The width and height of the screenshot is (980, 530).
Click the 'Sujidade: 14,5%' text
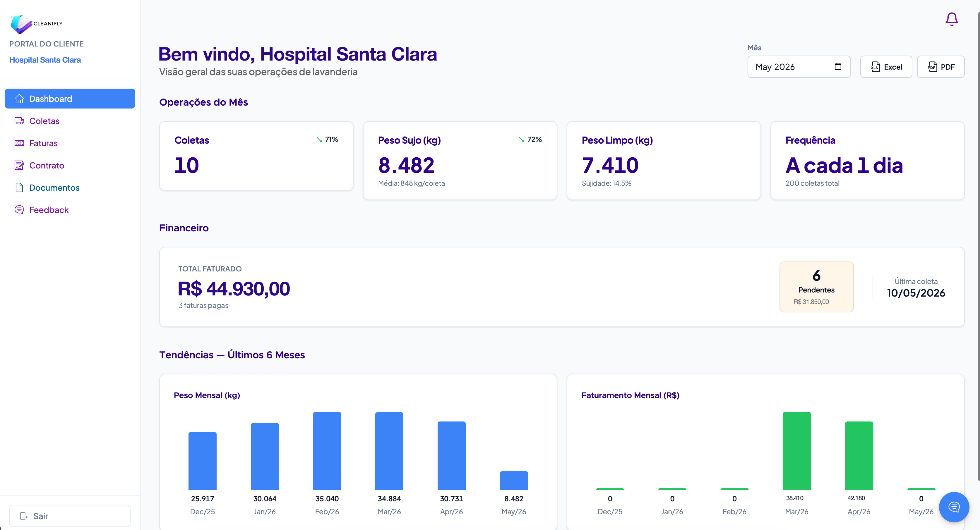(x=606, y=183)
